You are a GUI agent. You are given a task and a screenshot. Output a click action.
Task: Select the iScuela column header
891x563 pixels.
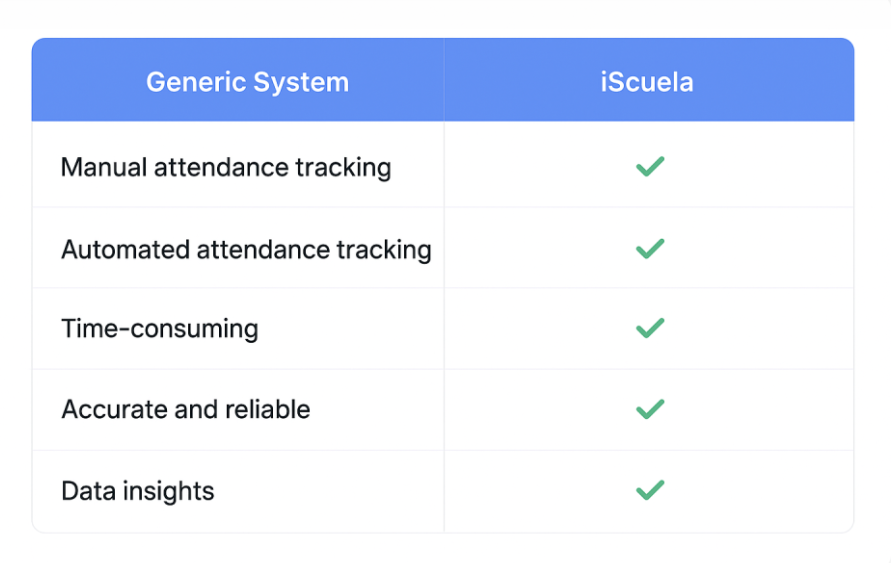[647, 82]
